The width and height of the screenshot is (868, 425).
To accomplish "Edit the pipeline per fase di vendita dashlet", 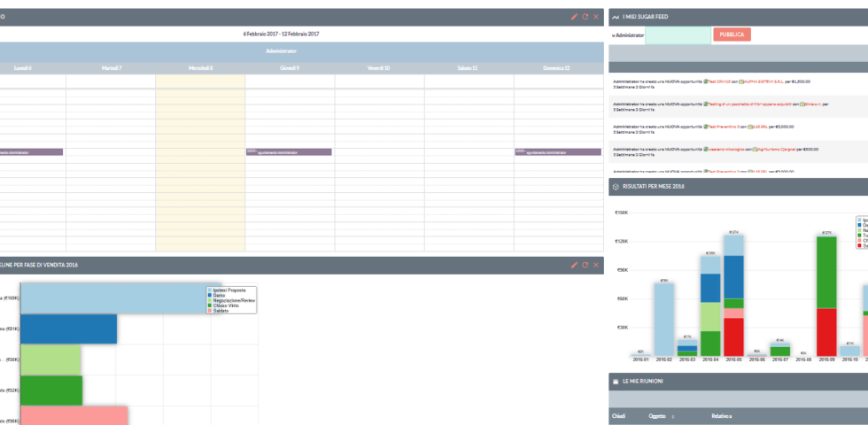I will point(574,265).
